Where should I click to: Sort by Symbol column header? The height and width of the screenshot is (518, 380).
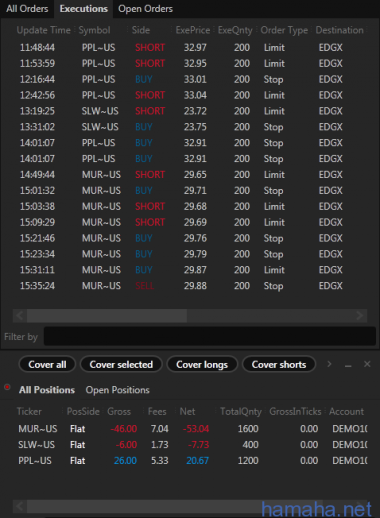coord(94,30)
